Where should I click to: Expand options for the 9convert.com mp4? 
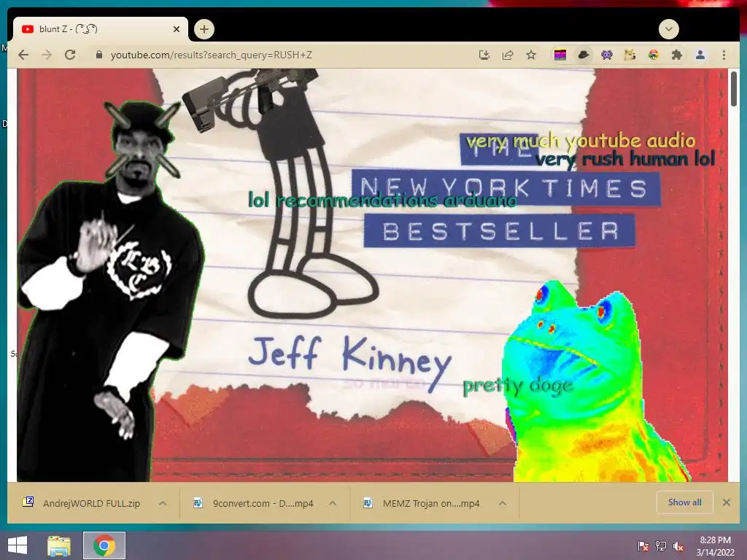click(333, 503)
